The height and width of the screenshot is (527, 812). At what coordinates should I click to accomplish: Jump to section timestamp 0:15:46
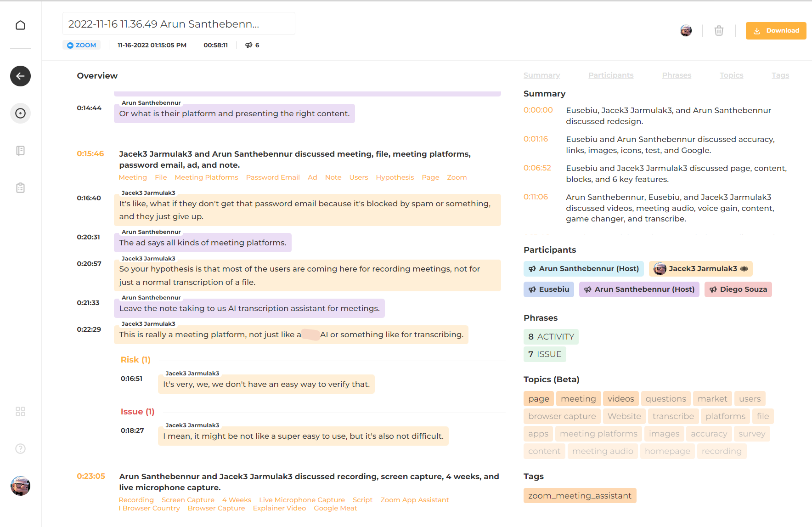(90, 153)
